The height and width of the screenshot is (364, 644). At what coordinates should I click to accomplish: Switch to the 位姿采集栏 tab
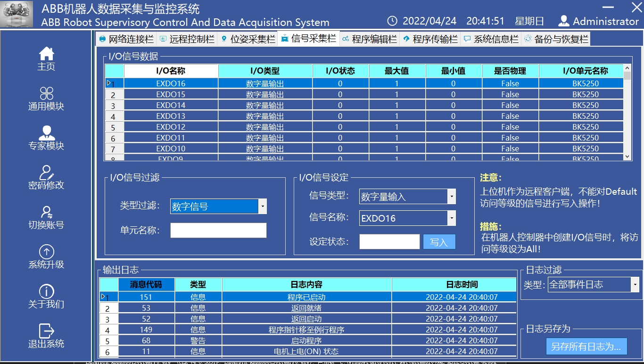click(248, 39)
